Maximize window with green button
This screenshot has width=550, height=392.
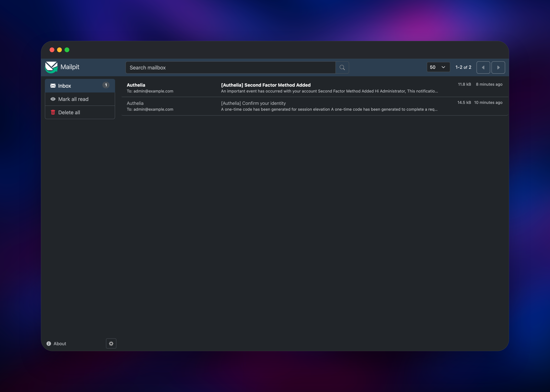67,50
